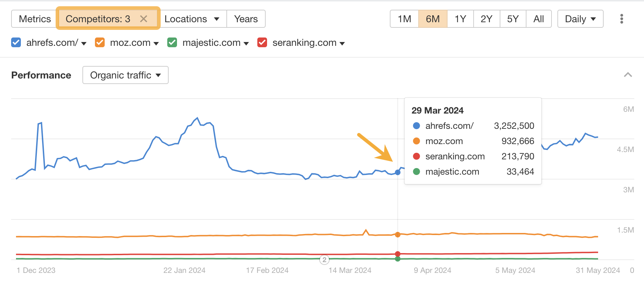Toggle the moz.com orange checkbox

(x=100, y=43)
